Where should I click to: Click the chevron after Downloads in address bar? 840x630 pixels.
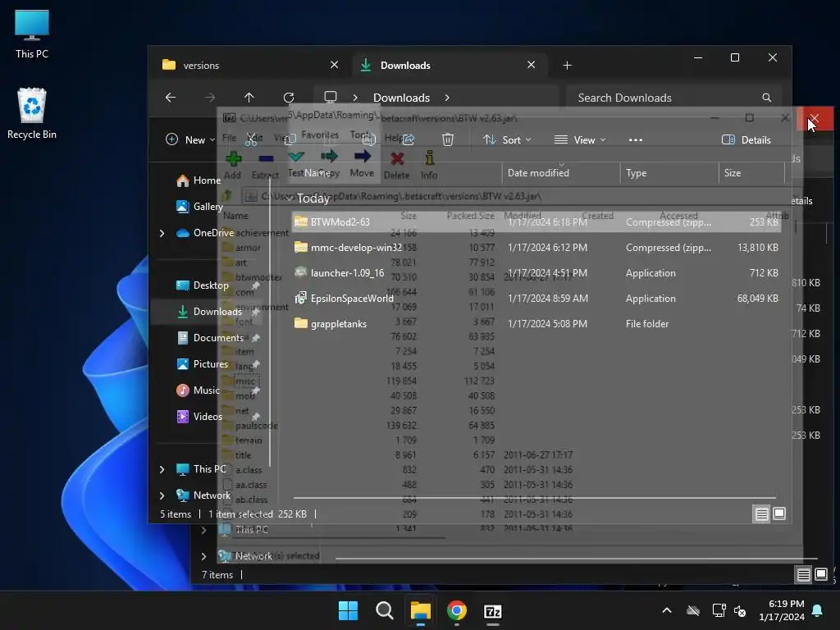(447, 98)
